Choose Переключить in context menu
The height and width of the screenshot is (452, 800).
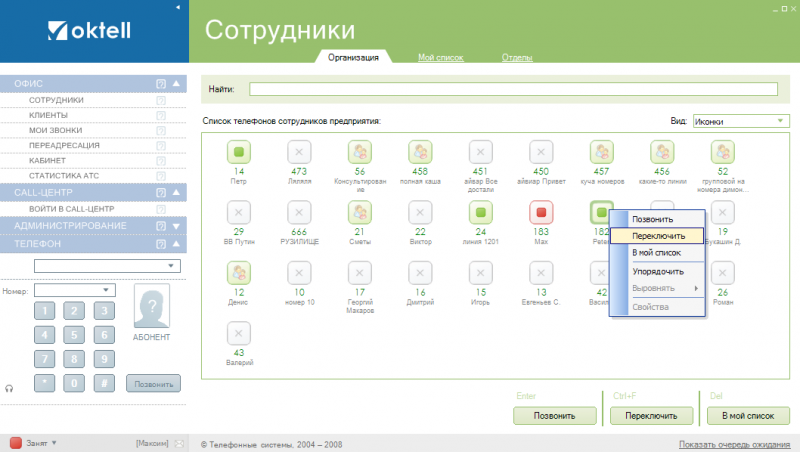click(x=657, y=236)
